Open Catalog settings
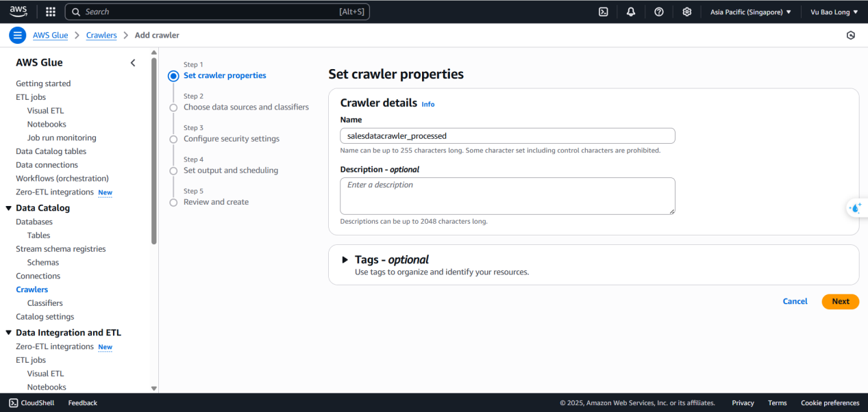 coord(45,317)
